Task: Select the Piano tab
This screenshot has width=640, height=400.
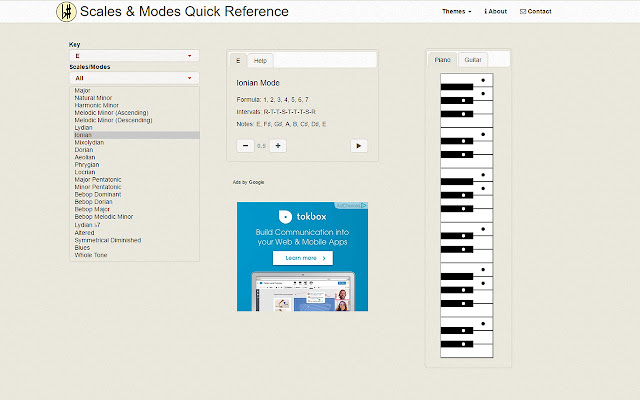Action: click(442, 60)
